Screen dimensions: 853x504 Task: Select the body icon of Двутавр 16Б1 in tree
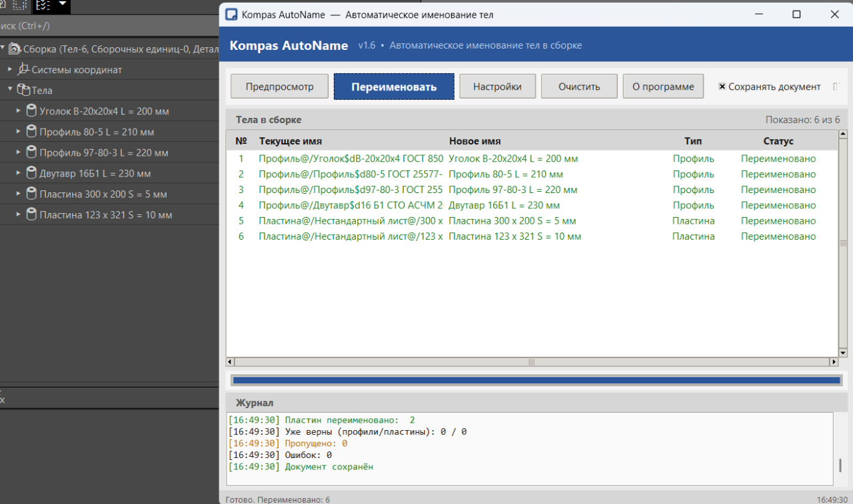(x=31, y=173)
